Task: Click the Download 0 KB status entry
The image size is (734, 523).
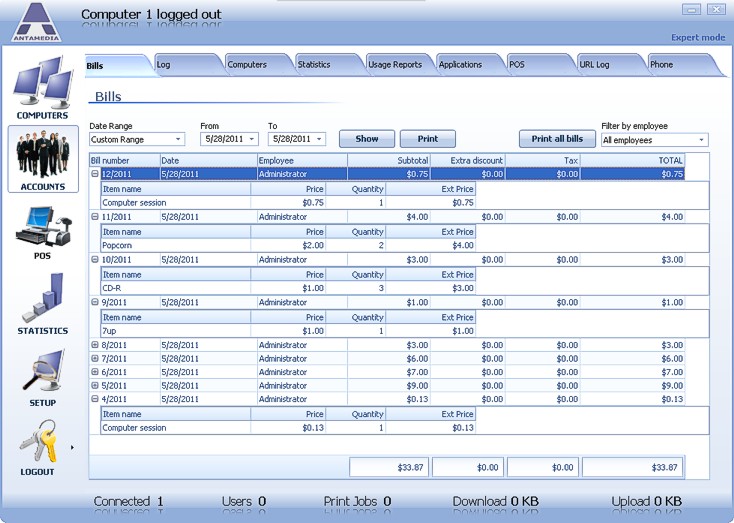Action: coord(495,501)
